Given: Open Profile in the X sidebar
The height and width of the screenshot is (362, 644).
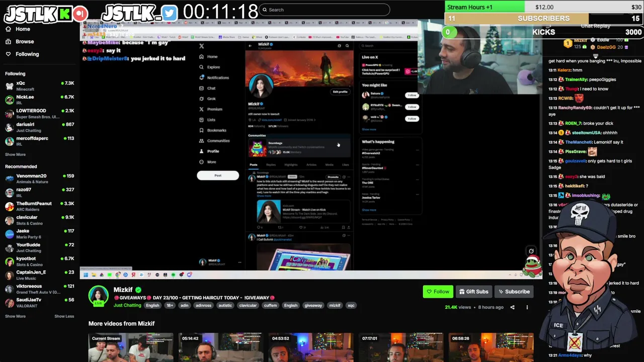Looking at the screenshot, I should pos(209,151).
